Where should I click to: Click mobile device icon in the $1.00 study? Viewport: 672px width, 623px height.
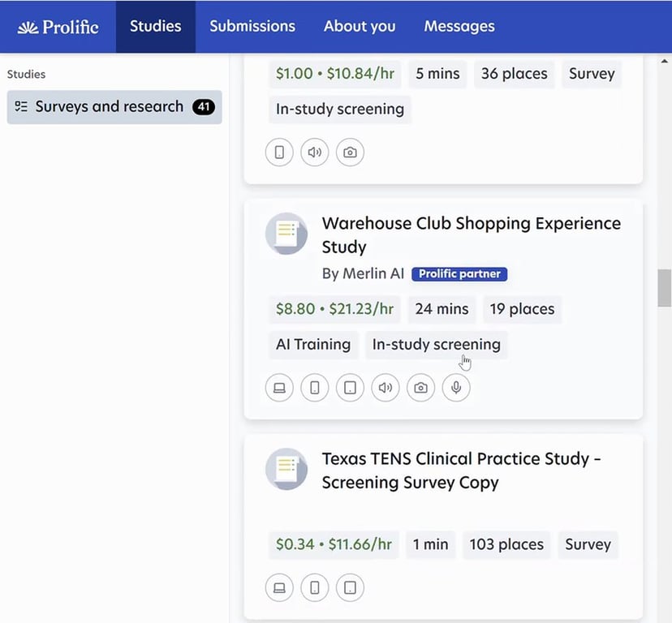coord(279,153)
